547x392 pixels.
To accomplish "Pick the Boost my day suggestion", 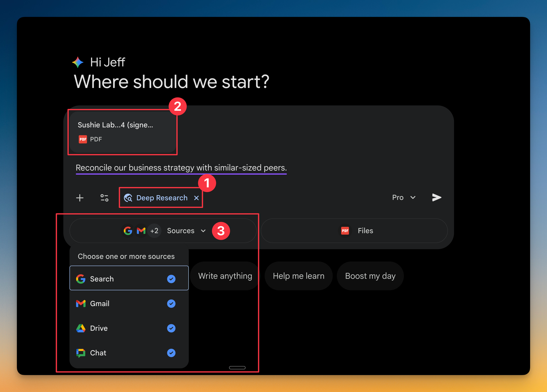I will (x=370, y=276).
